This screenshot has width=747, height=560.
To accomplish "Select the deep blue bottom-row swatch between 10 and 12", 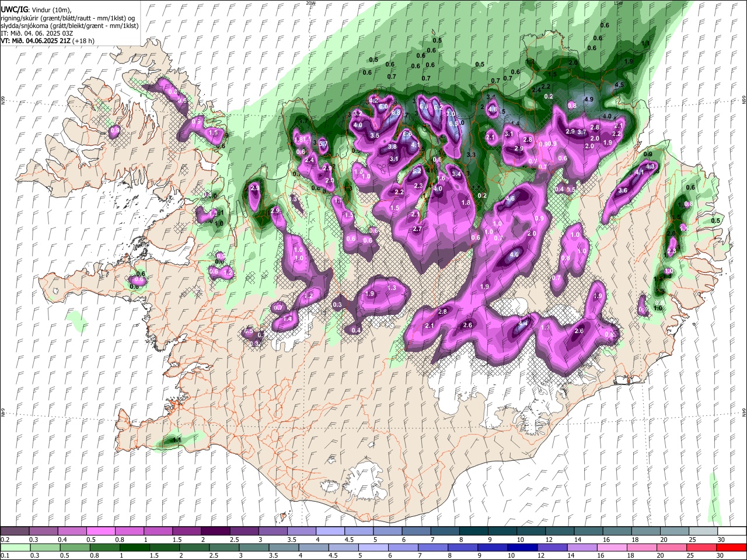I will coord(522,547).
